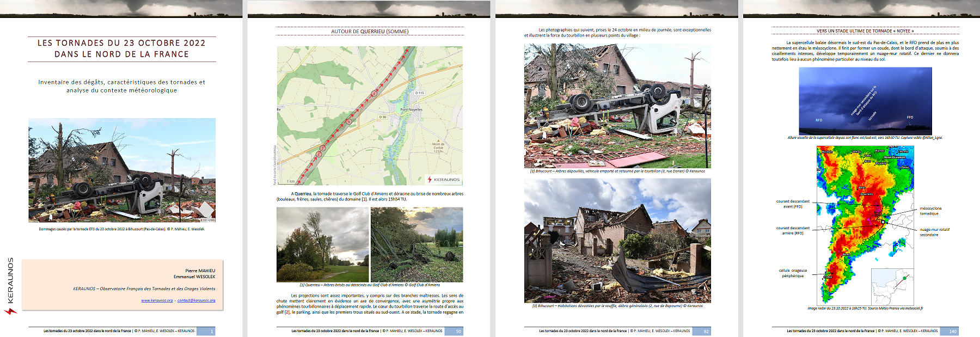
Task: Select the supercell storm video capture image
Action: [x=865, y=101]
